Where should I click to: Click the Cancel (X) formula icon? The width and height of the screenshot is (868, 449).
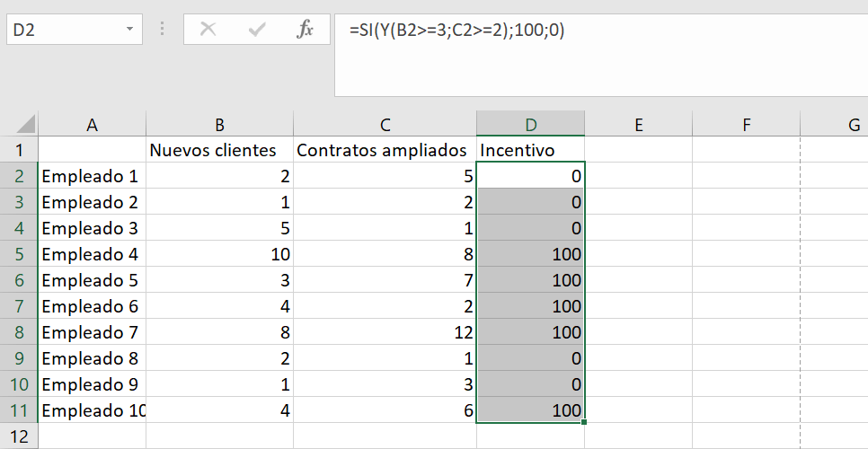[208, 30]
